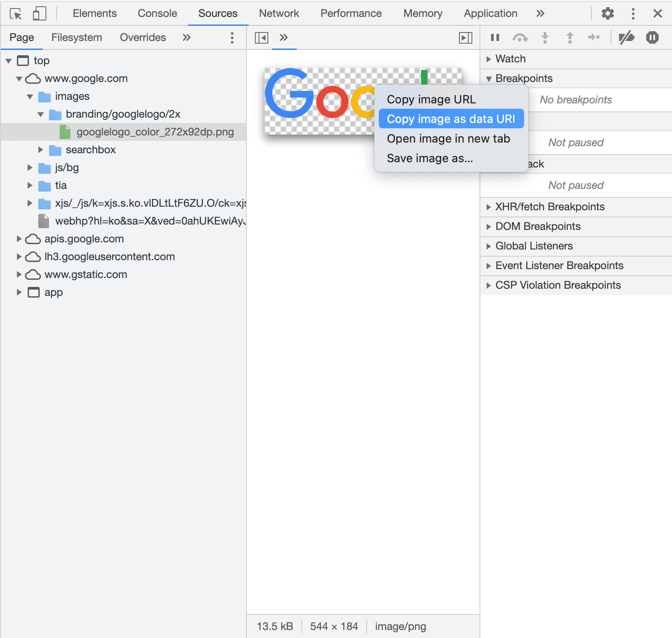Screen dimensions: 672x638
Task: Expand the tia folder
Action: click(x=30, y=185)
